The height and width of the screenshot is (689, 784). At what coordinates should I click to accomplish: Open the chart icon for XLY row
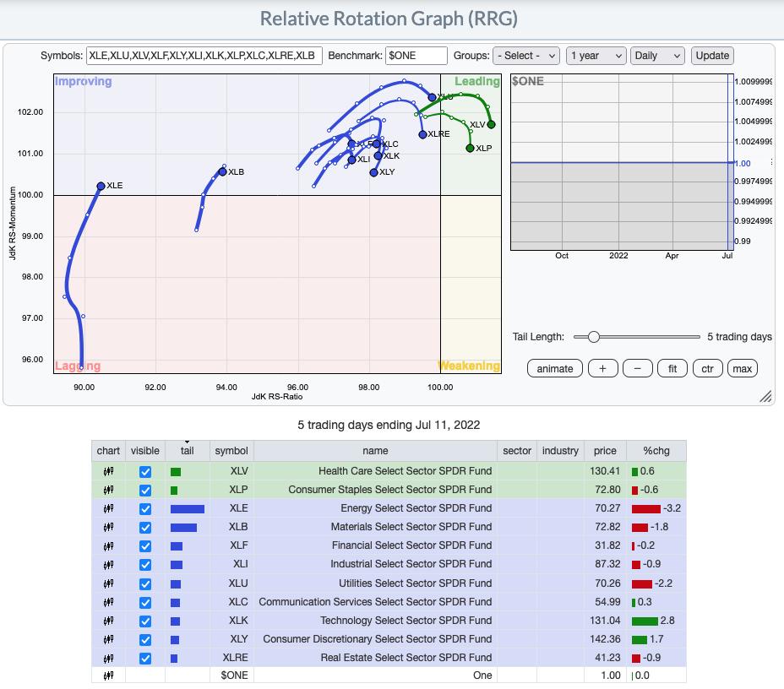tap(108, 639)
